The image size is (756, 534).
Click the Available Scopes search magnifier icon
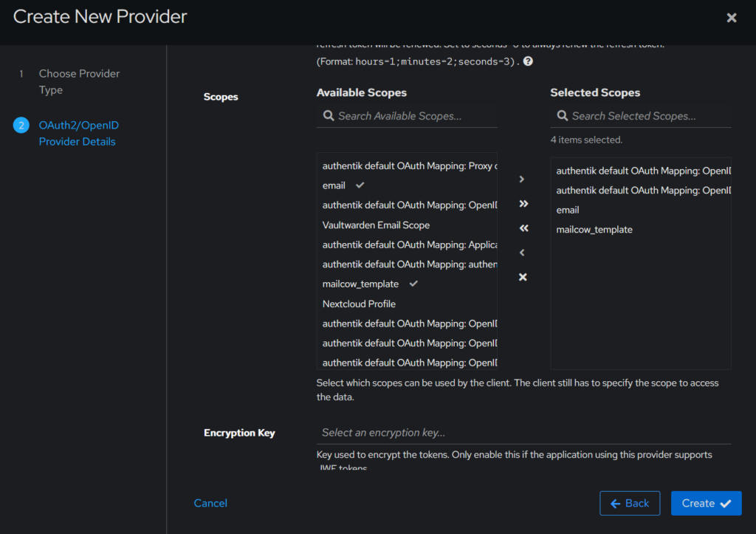point(329,116)
